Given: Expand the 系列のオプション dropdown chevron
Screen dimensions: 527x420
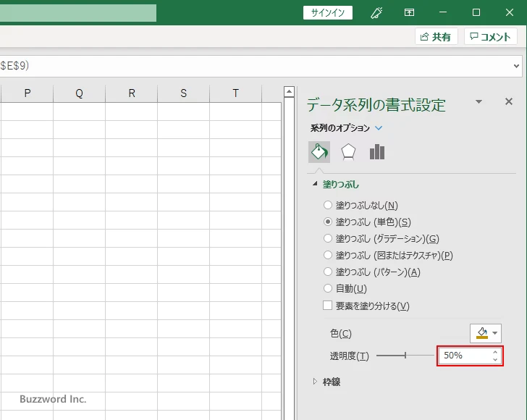Looking at the screenshot, I should (x=379, y=128).
